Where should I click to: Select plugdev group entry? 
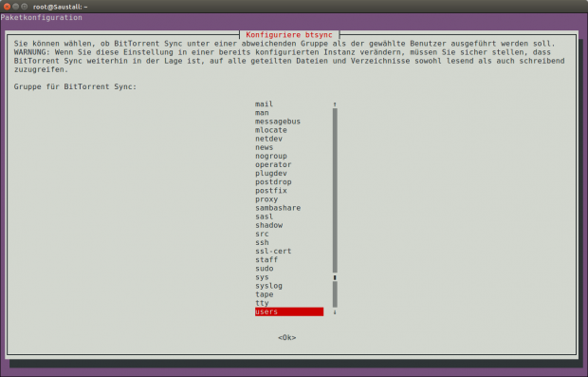point(271,173)
